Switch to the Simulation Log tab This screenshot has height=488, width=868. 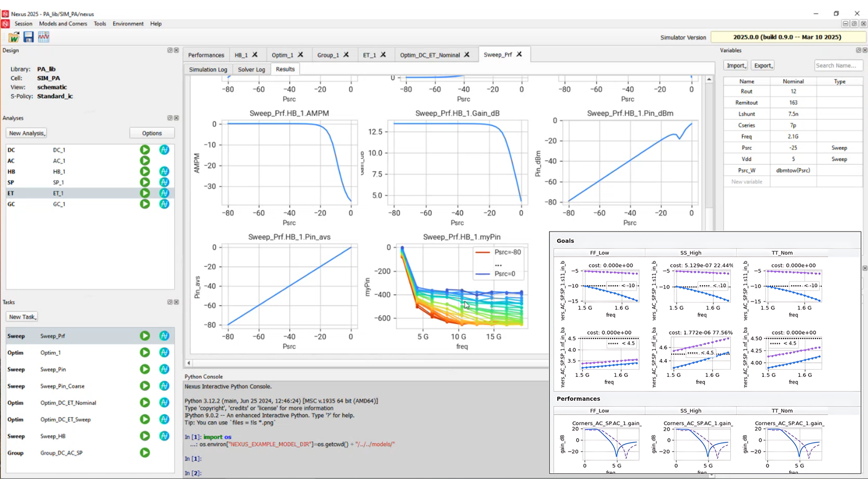tap(208, 69)
